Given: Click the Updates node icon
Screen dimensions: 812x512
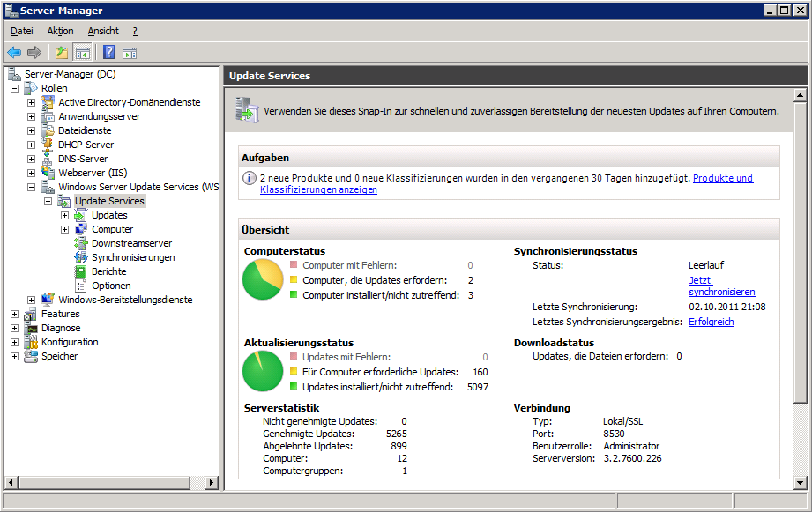Looking at the screenshot, I should click(x=81, y=215).
